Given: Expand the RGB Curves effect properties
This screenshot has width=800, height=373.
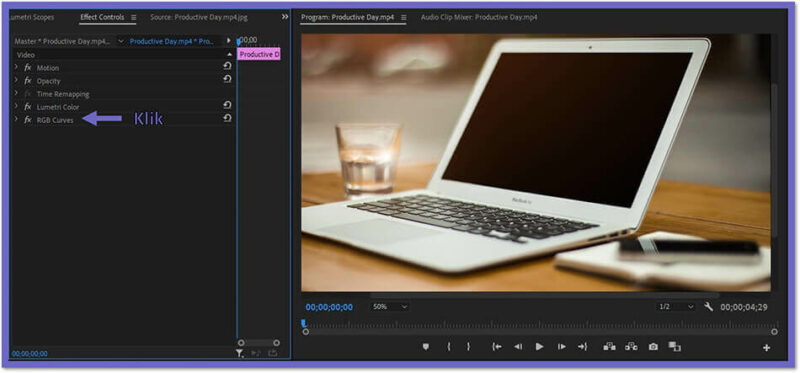Looking at the screenshot, I should point(16,119).
